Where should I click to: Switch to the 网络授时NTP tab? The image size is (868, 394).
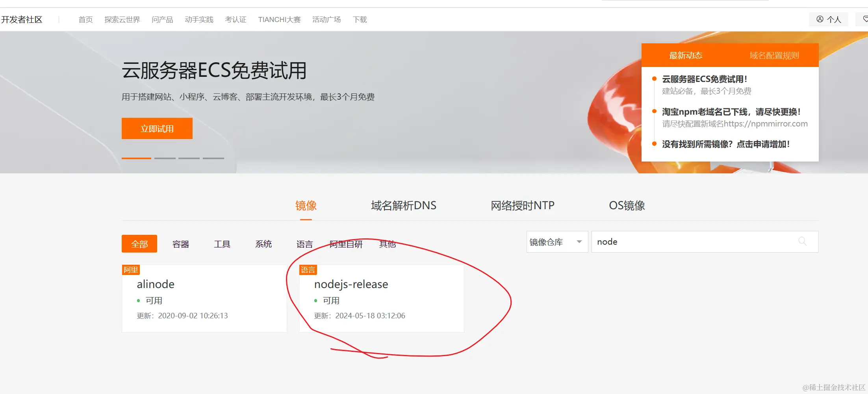pos(523,205)
